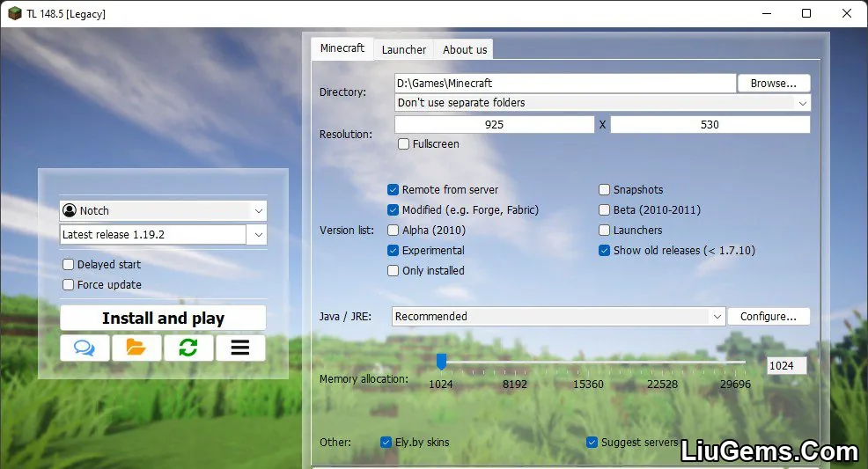868x469 pixels.
Task: Click the resolution height field 530
Action: 710,124
